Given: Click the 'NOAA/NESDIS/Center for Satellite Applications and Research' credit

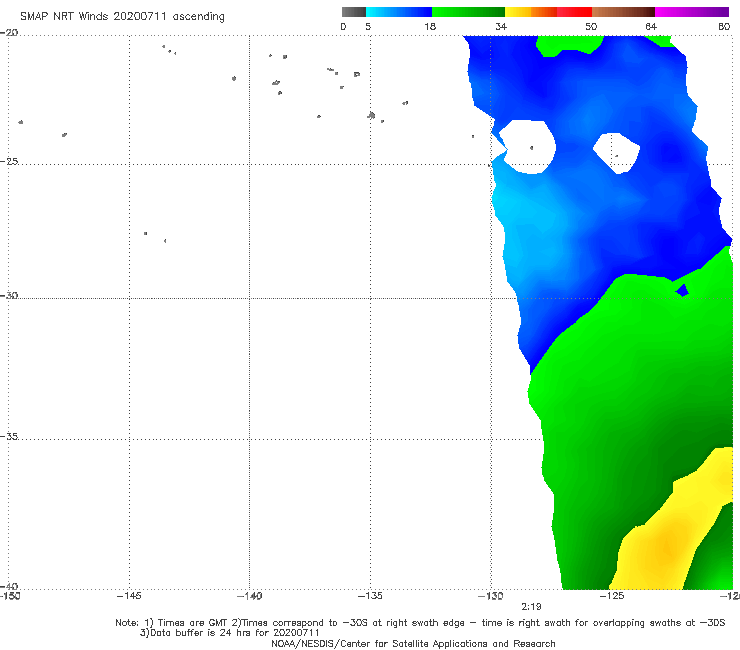Looking at the screenshot, I should [x=413, y=644].
